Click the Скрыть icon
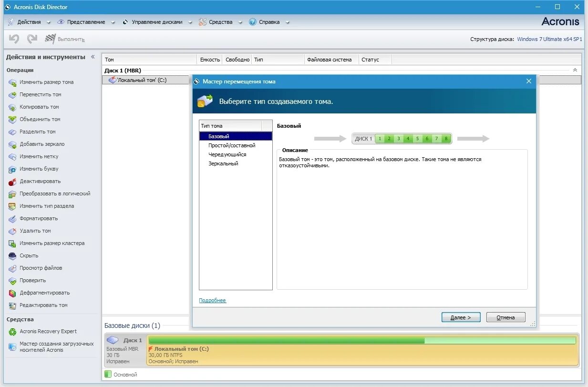The height and width of the screenshot is (387, 588). pos(12,256)
